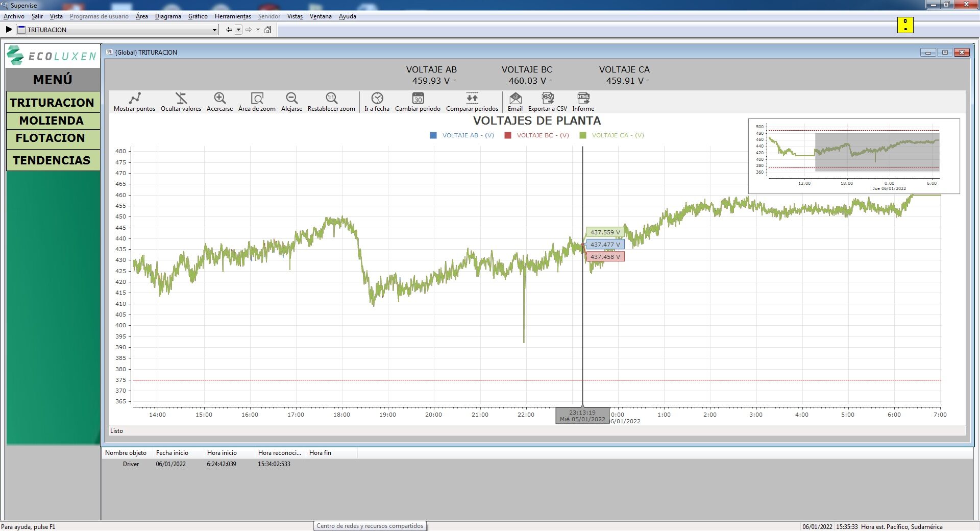Open the Ir a fecha clock tool

(377, 102)
